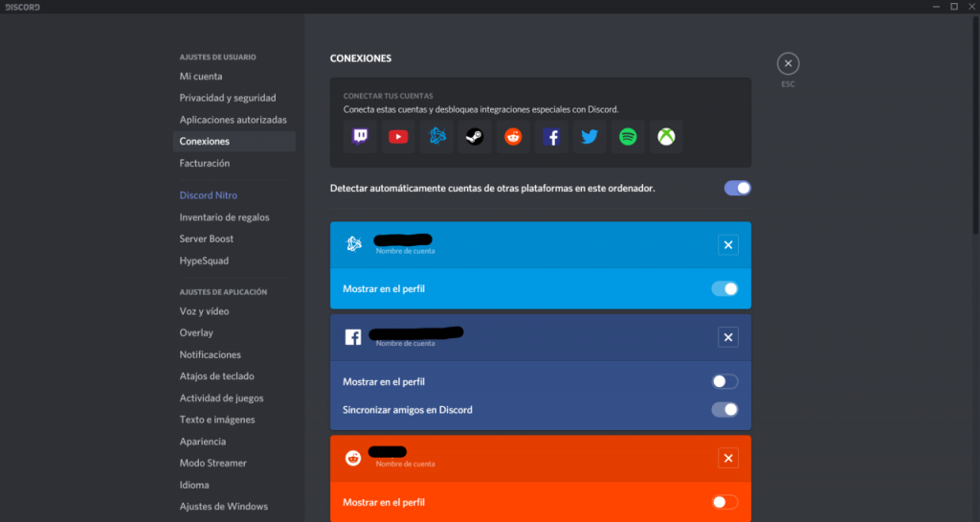Remove the Reddit connection with X
The image size is (980, 522).
click(x=728, y=459)
